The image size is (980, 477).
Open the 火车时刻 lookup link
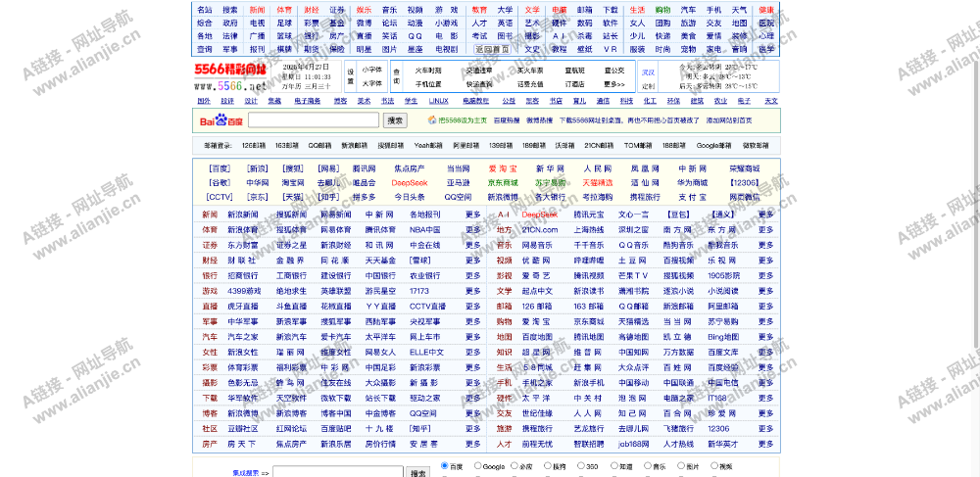coord(428,71)
